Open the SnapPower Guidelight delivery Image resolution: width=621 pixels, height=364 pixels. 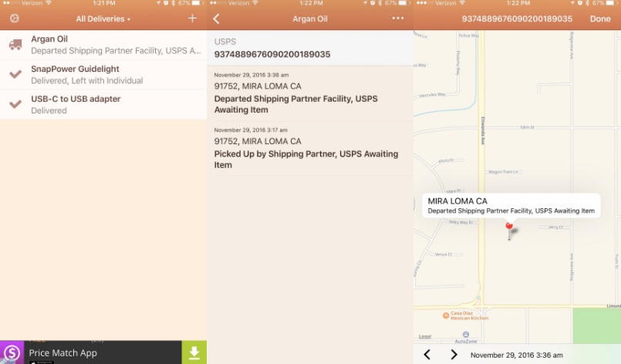103,75
